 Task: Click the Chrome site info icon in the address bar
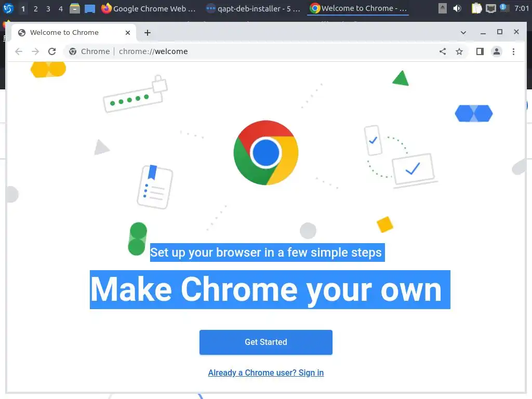point(73,51)
